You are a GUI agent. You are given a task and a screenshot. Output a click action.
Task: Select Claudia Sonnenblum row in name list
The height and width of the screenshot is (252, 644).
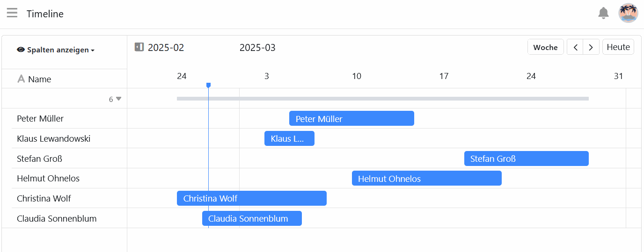(x=57, y=219)
